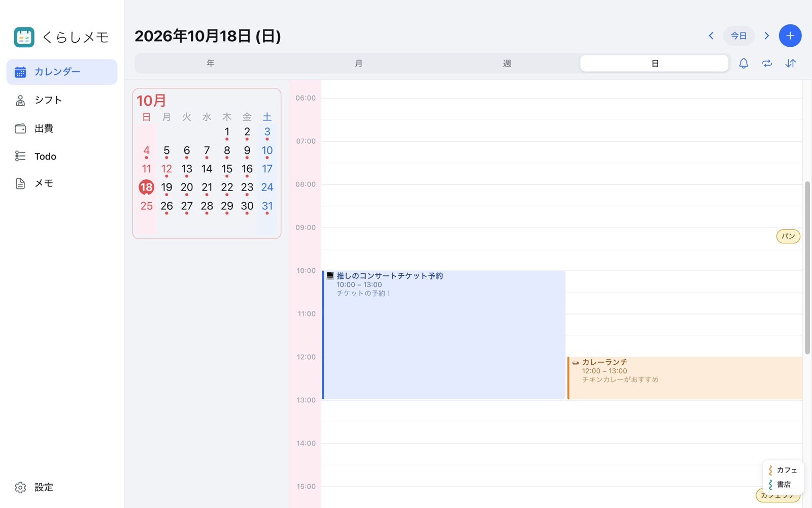
Task: Open the カレーランチ event
Action: [685, 378]
